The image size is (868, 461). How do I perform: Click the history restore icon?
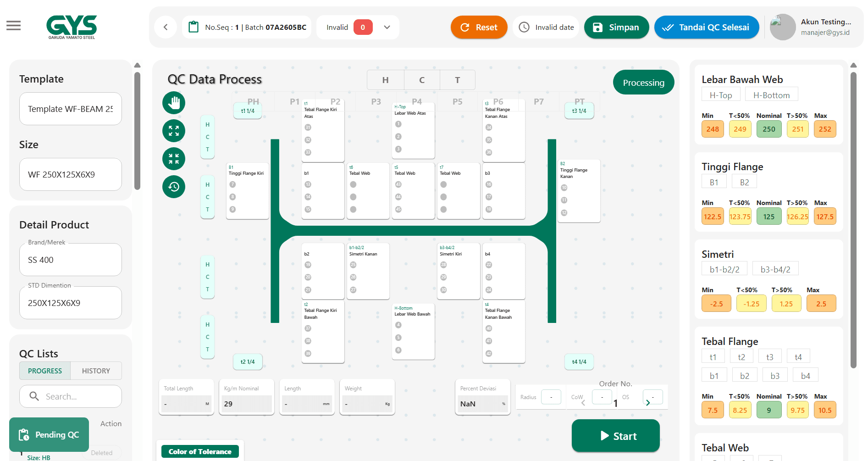click(x=174, y=187)
